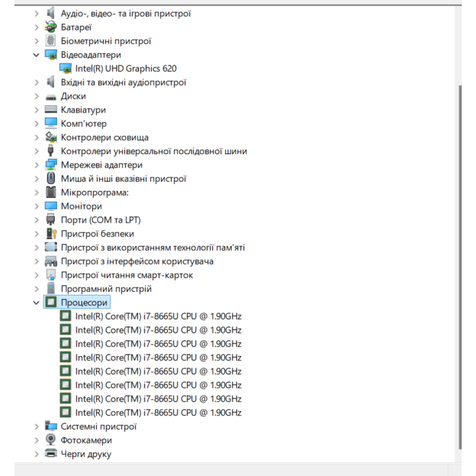Click the mouse icon for Миша й інші вказівні пристрої
Viewport: 476px width, 476px height.
click(x=51, y=179)
